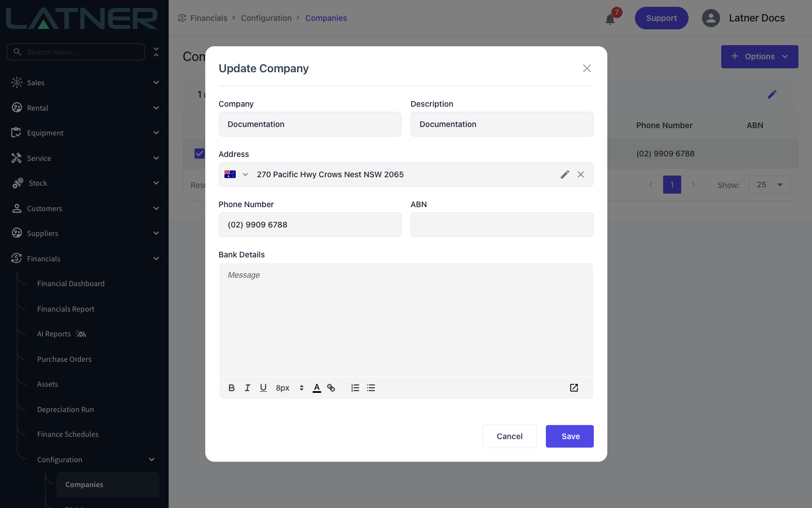The image size is (812, 508).
Task: Open the Show 25 page size dropdown
Action: click(x=770, y=185)
